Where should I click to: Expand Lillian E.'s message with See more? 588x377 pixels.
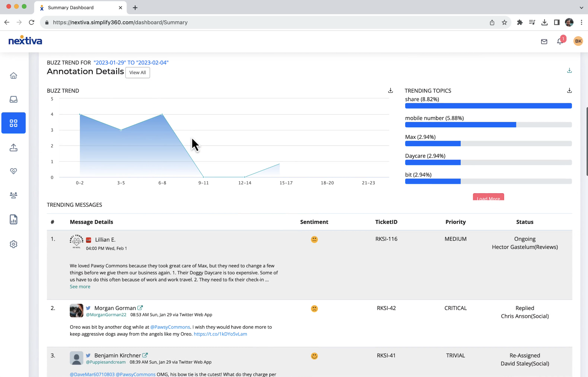pos(80,286)
